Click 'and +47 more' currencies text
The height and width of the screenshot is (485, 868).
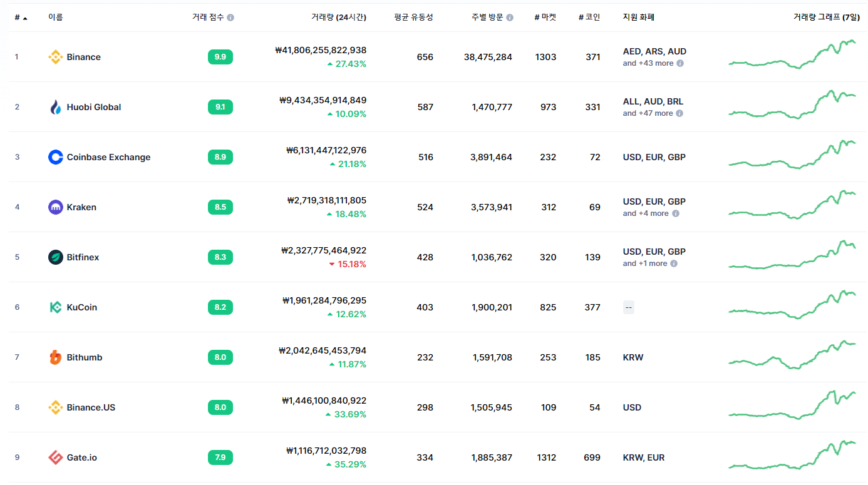(x=648, y=113)
